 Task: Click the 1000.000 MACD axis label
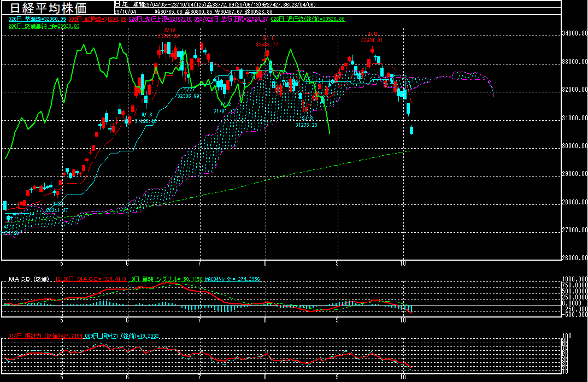coord(575,279)
